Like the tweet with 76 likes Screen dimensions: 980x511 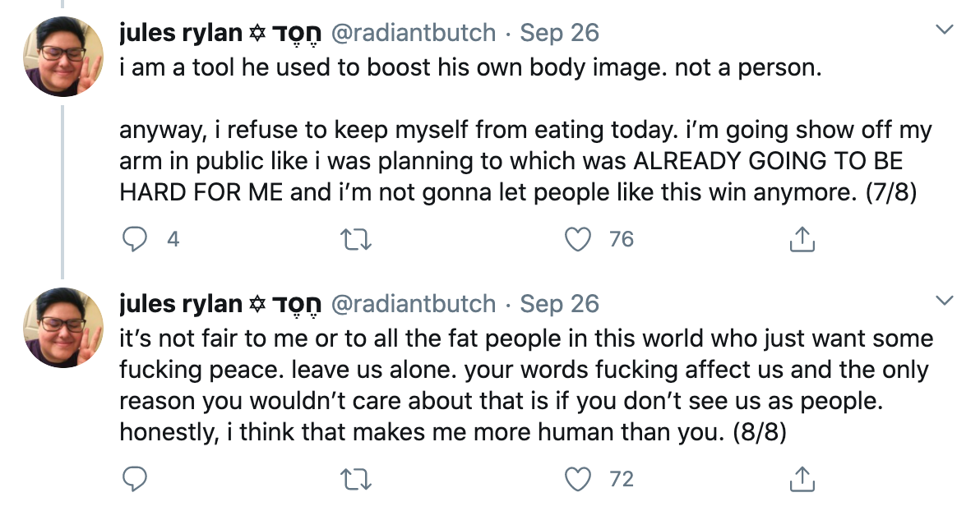pyautogui.click(x=577, y=239)
